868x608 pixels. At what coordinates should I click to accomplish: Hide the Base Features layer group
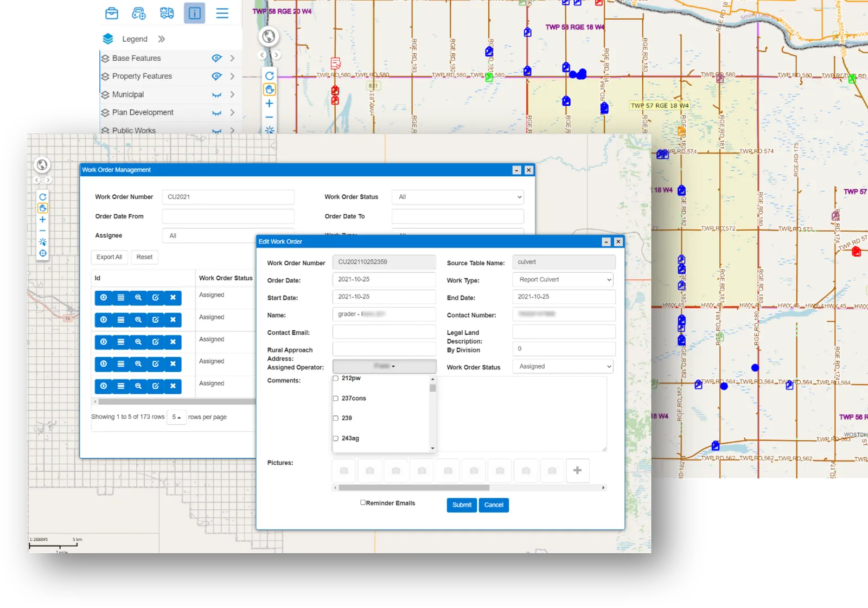216,58
